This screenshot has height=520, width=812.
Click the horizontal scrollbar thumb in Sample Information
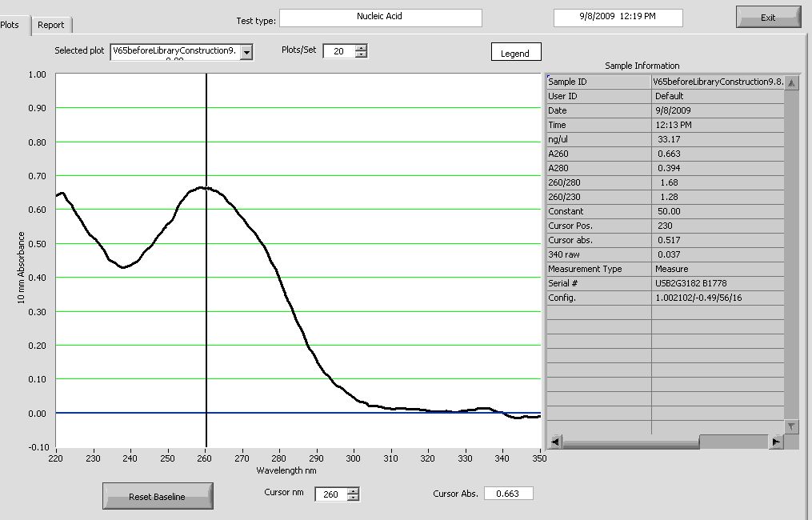[630, 442]
